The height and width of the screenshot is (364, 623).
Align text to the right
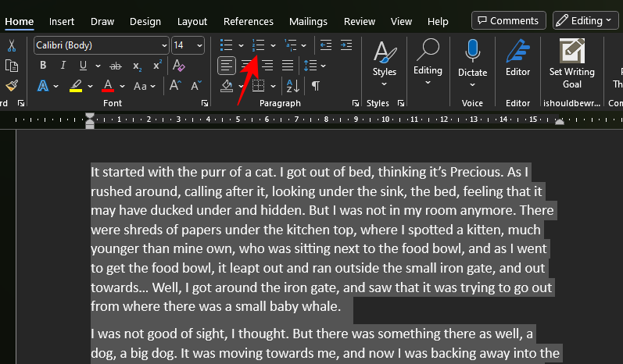(267, 66)
